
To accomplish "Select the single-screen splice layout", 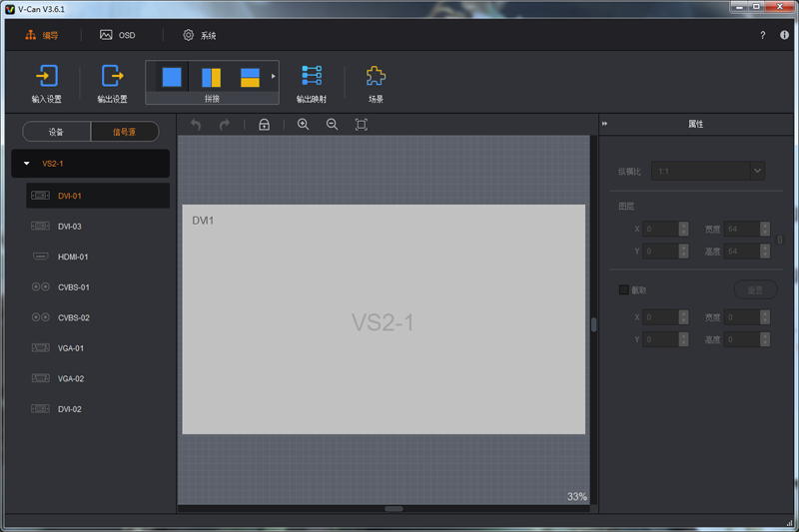I will (172, 77).
